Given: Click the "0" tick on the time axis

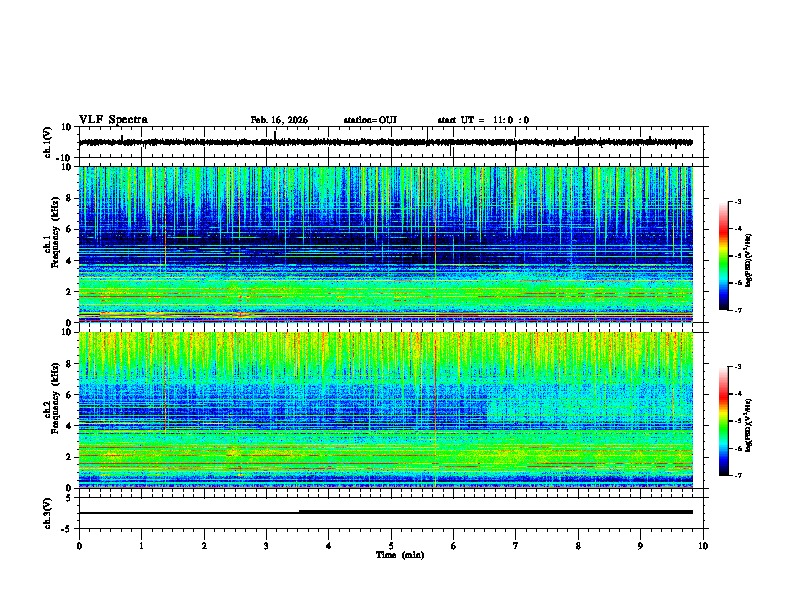Looking at the screenshot, I should (79, 546).
